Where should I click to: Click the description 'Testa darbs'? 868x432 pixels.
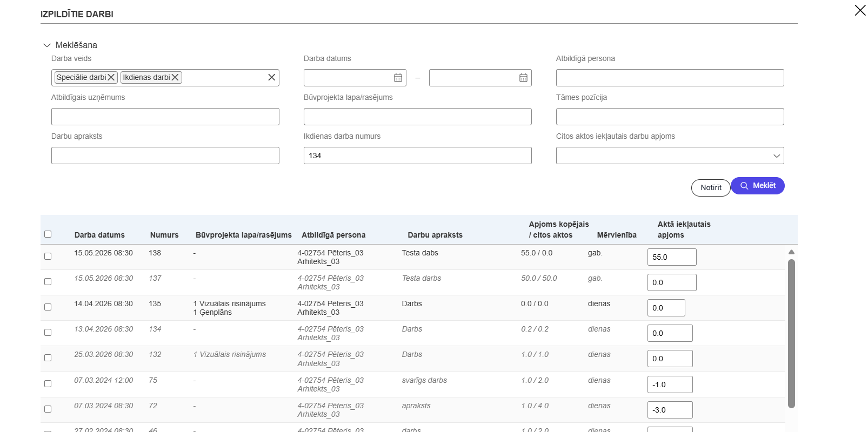point(422,278)
